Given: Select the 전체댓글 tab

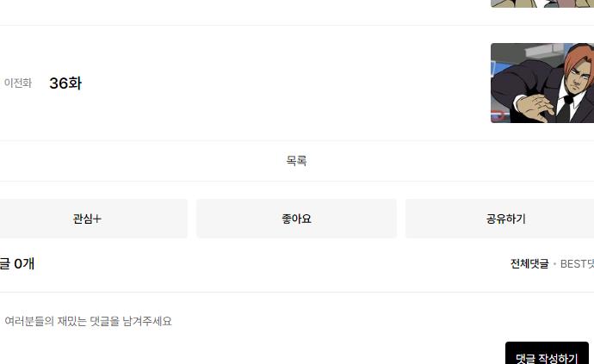Looking at the screenshot, I should pos(529,264).
